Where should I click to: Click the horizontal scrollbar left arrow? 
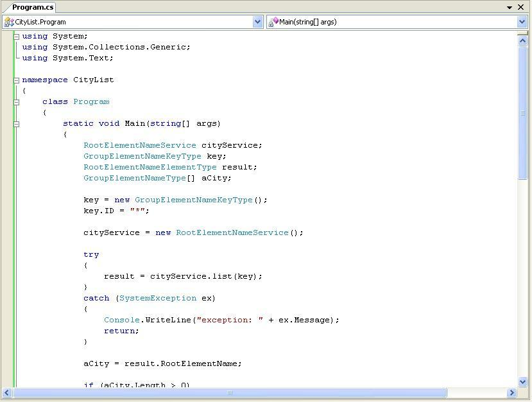(6, 393)
